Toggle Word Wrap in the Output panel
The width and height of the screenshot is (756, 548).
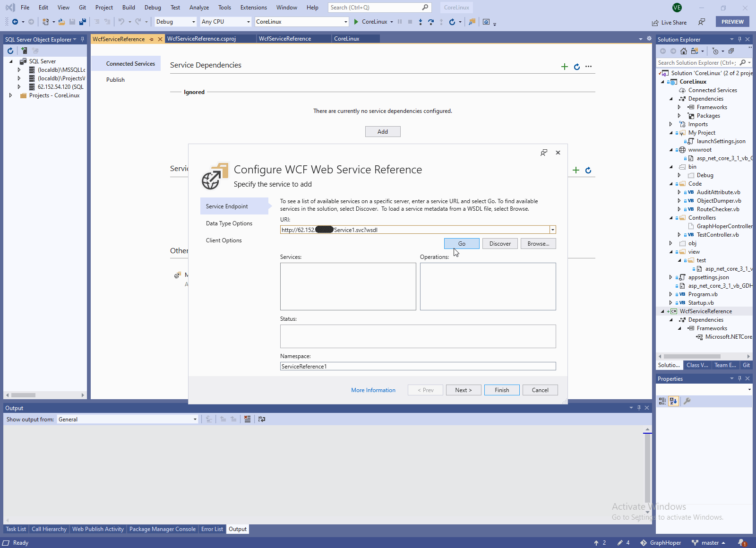262,419
